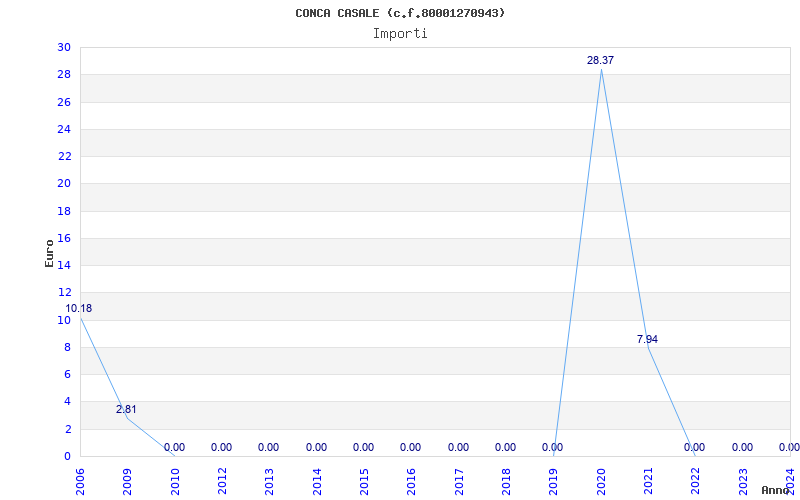Select the 0.00 label above 2010
Viewport: 800px width, 500px height.
pos(174,447)
